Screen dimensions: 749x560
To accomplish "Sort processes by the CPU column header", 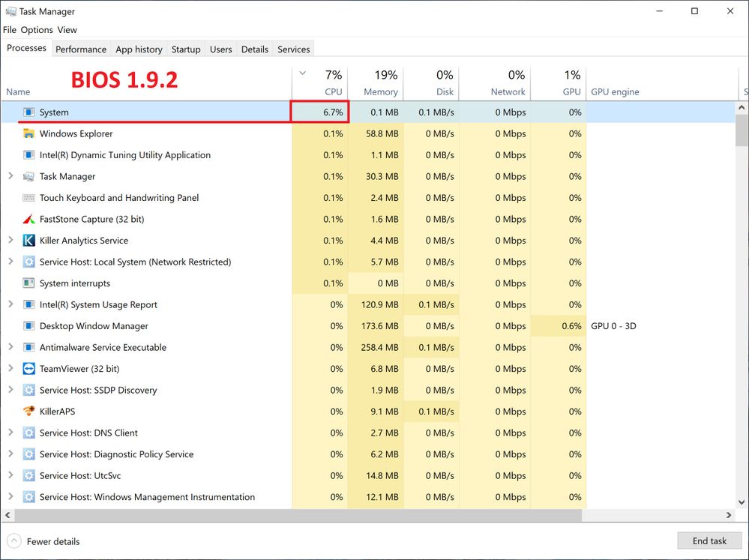I will coord(320,83).
